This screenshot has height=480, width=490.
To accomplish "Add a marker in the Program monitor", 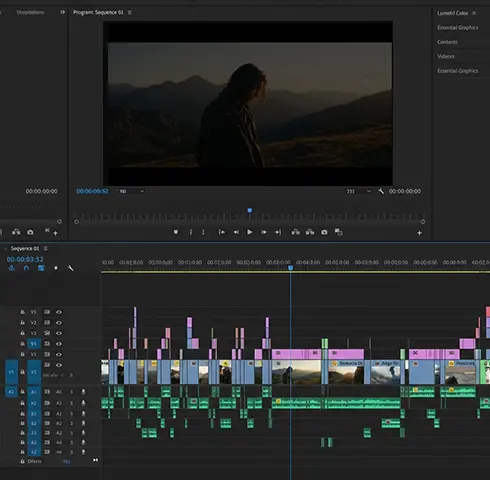I will pos(176,232).
